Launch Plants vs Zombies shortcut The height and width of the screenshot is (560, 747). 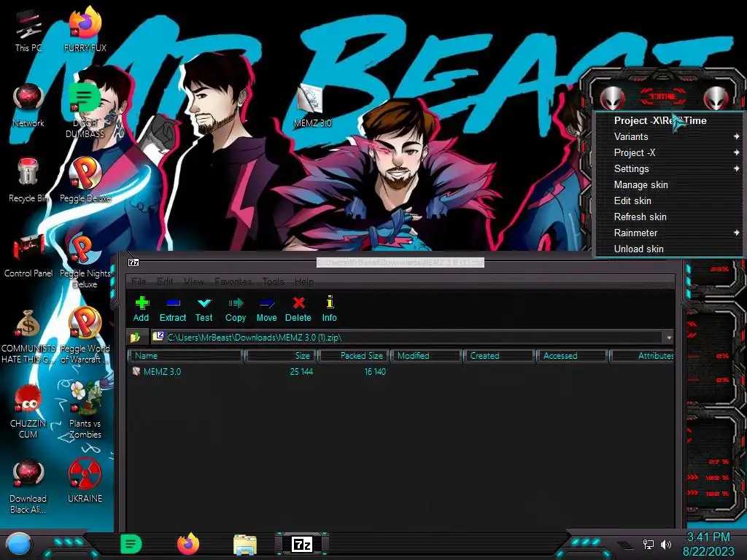coord(85,411)
